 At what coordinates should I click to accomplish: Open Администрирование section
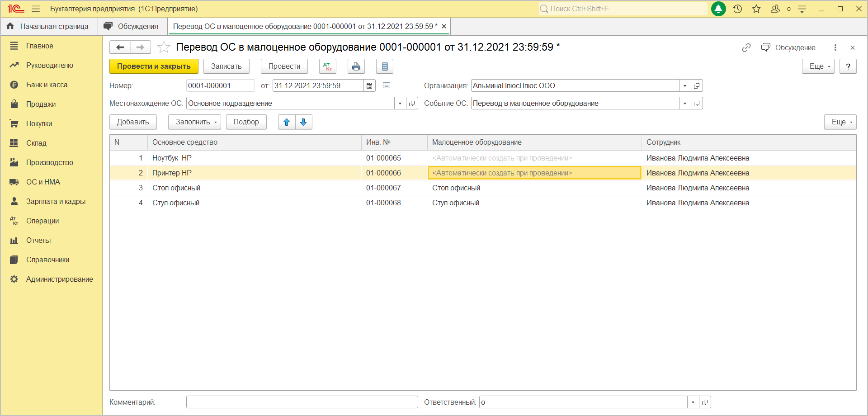click(60, 279)
